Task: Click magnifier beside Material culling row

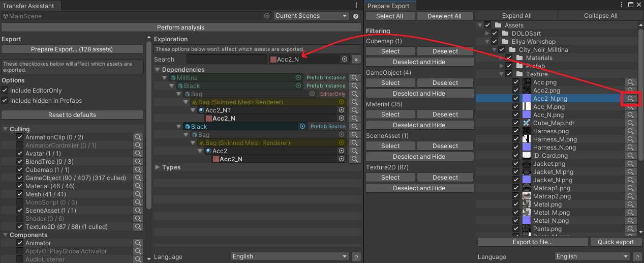Action: 138,186
